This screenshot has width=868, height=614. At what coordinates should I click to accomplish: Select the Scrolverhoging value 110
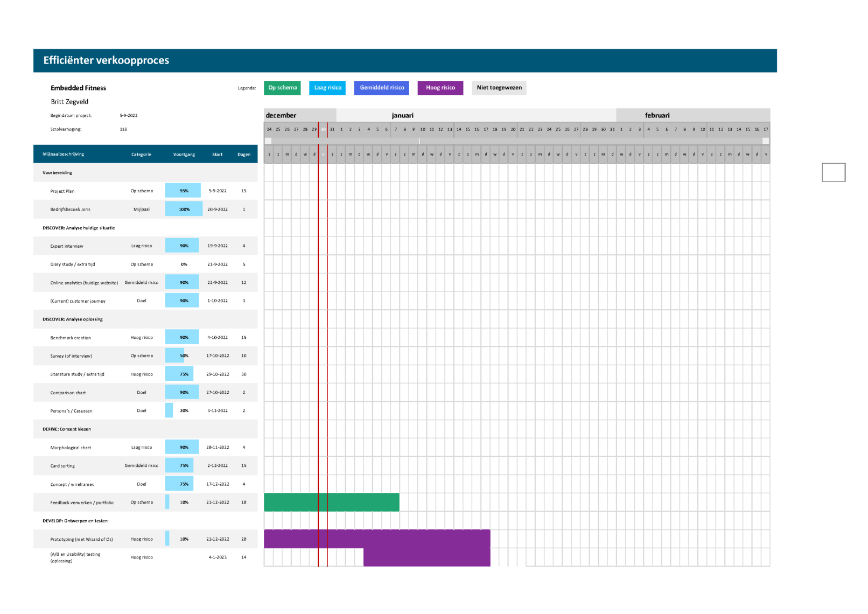(x=123, y=129)
